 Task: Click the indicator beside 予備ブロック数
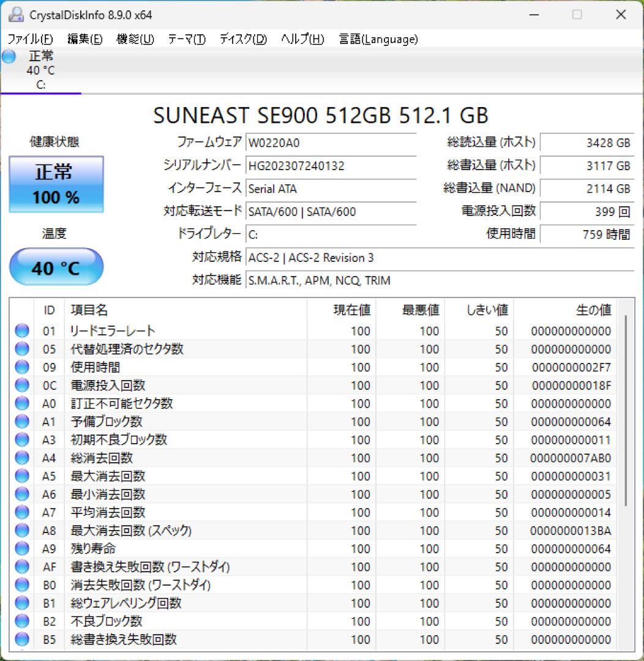point(21,421)
